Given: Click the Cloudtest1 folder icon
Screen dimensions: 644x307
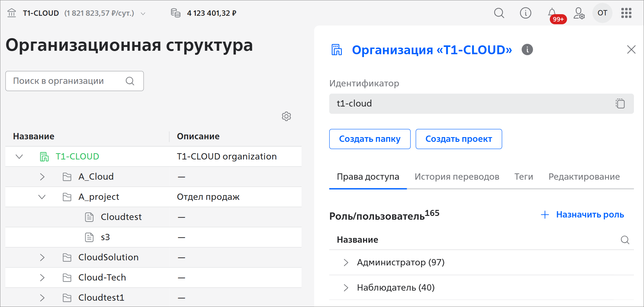Looking at the screenshot, I should pyautogui.click(x=67, y=298).
